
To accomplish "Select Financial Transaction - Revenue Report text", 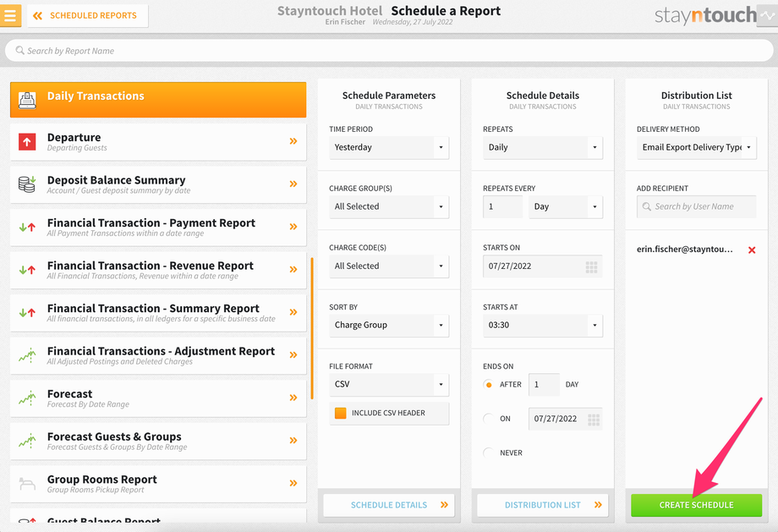I will (x=151, y=266).
